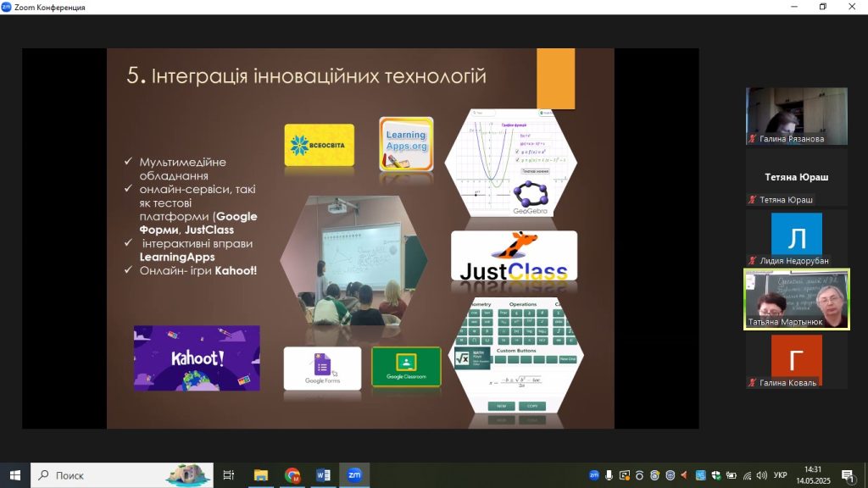Click the GeoGebra graph hexagon image

(511, 162)
